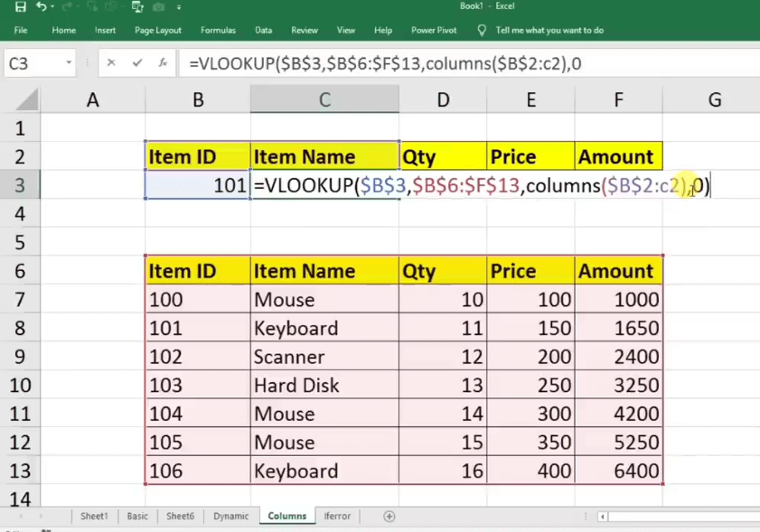Open the Formulas ribbon tab
Screen dimensions: 760x532
click(x=218, y=30)
